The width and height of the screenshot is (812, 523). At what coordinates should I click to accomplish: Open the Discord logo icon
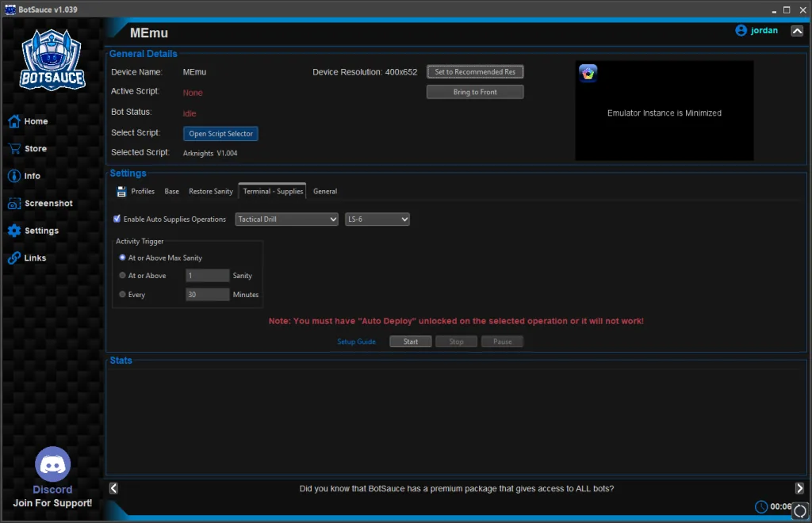[x=52, y=464]
